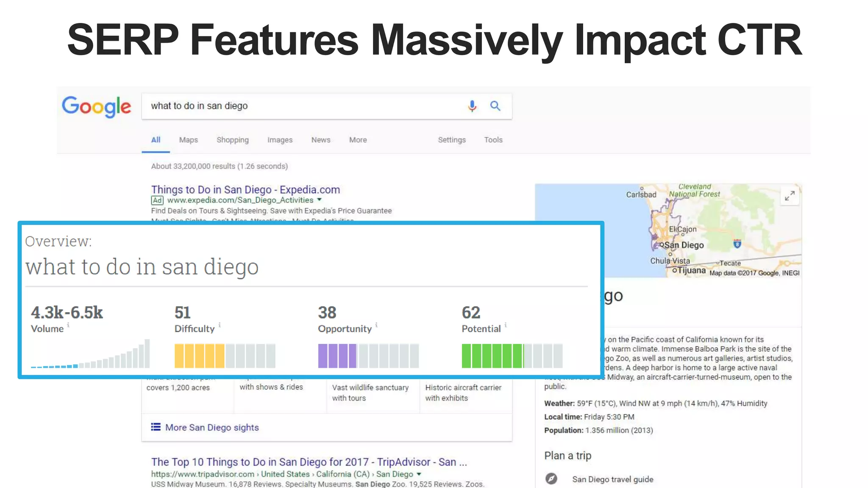The image size is (868, 488).
Task: Click the Difficulty score '51'
Action: coord(183,313)
